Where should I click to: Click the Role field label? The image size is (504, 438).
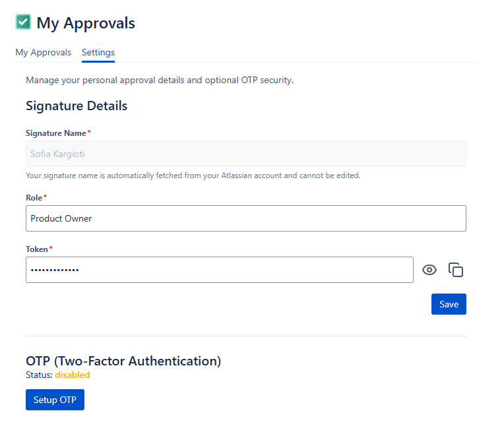pos(34,198)
